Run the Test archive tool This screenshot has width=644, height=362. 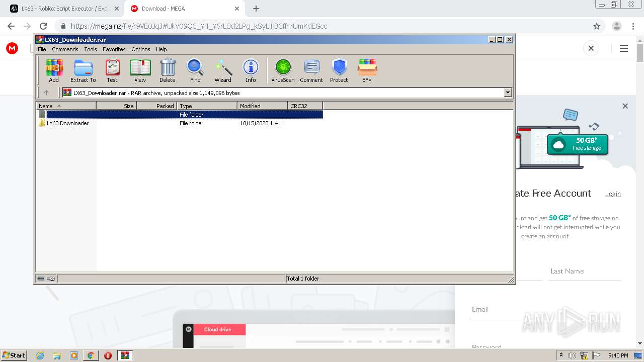(112, 70)
